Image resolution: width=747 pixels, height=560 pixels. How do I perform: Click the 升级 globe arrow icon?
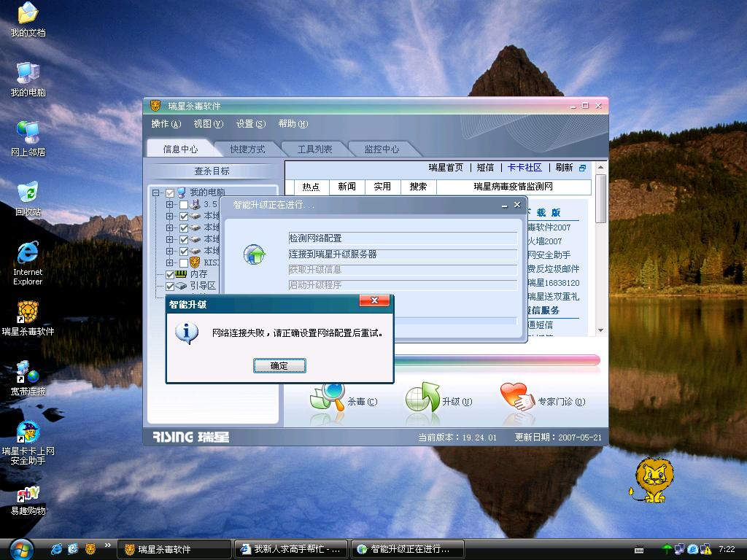(422, 397)
